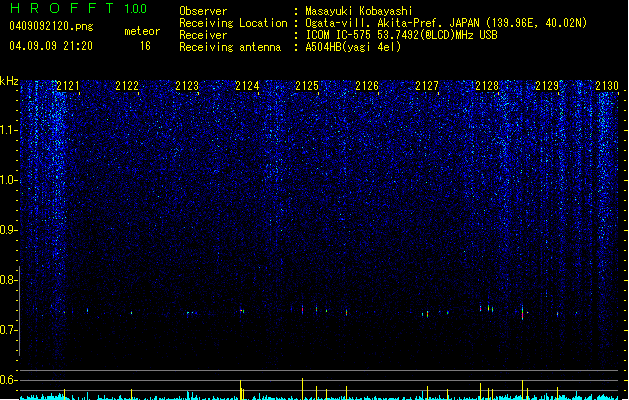This screenshot has width=629, height=400.
Task: Click the tallest yellow intensity spike near 2125
Action: click(302, 388)
